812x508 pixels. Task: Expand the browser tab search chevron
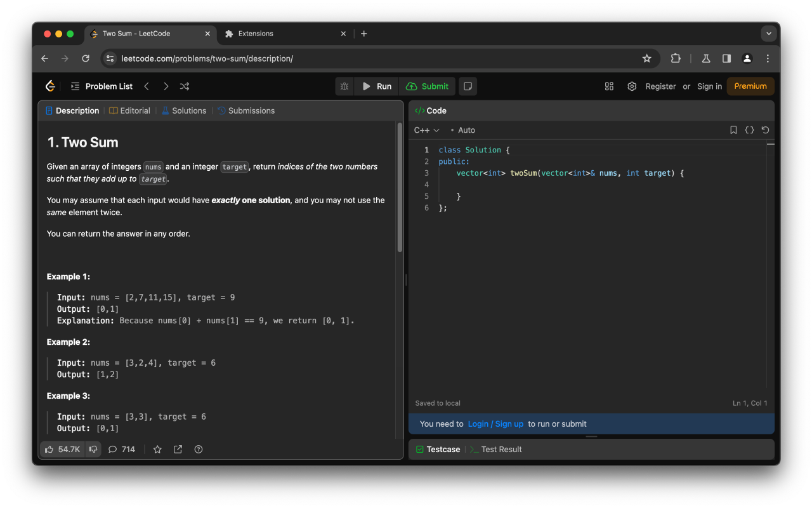[x=769, y=34]
